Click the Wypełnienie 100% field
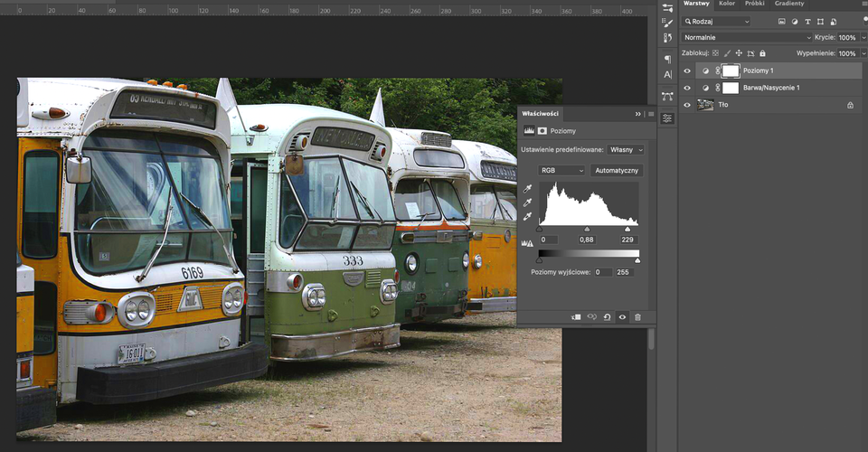This screenshot has height=452, width=868. coord(847,53)
